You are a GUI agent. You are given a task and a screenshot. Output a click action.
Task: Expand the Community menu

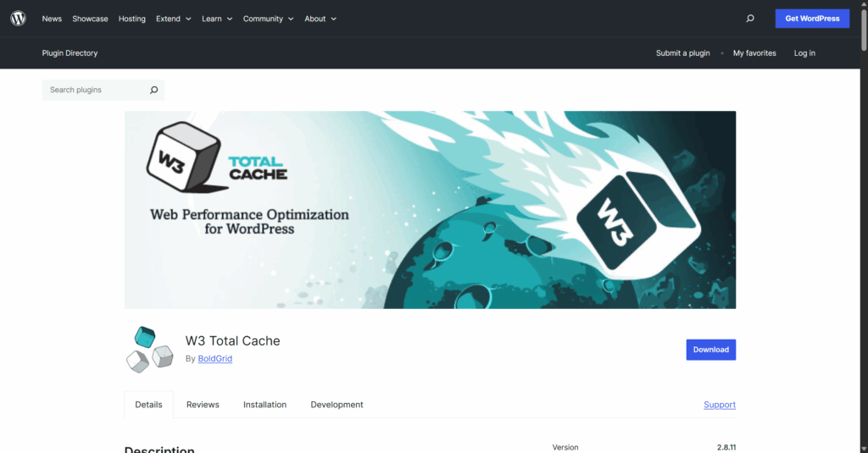(x=269, y=19)
